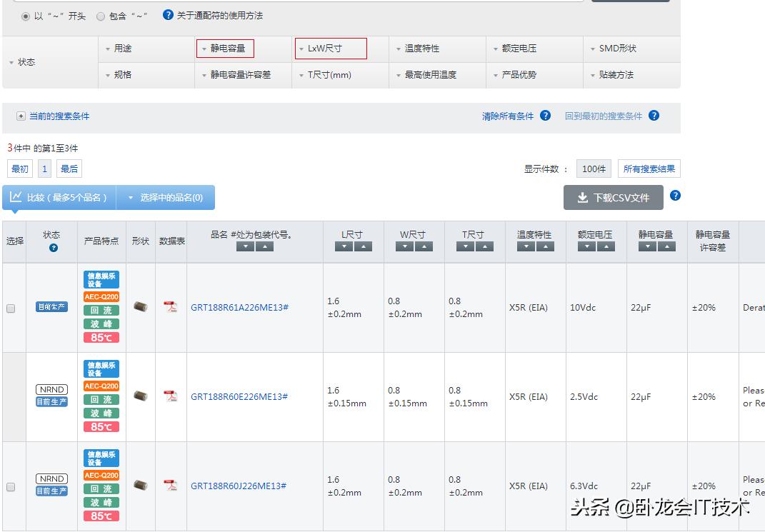Open PDF datasheet for GRT188R60J226ME13#
Viewport: 765px width, 532px height.
(171, 486)
